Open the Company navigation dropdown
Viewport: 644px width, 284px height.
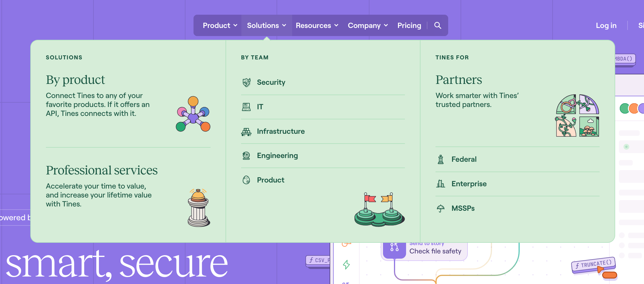pyautogui.click(x=367, y=25)
